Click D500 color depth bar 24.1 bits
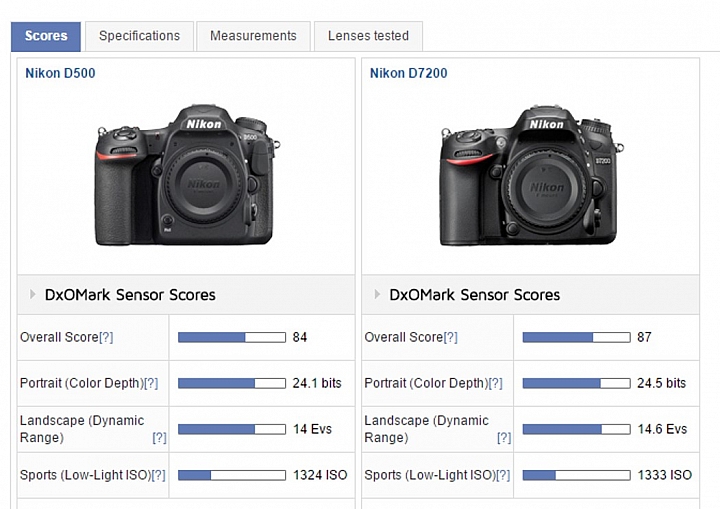Viewport: 720px width, 509px height. point(232,384)
